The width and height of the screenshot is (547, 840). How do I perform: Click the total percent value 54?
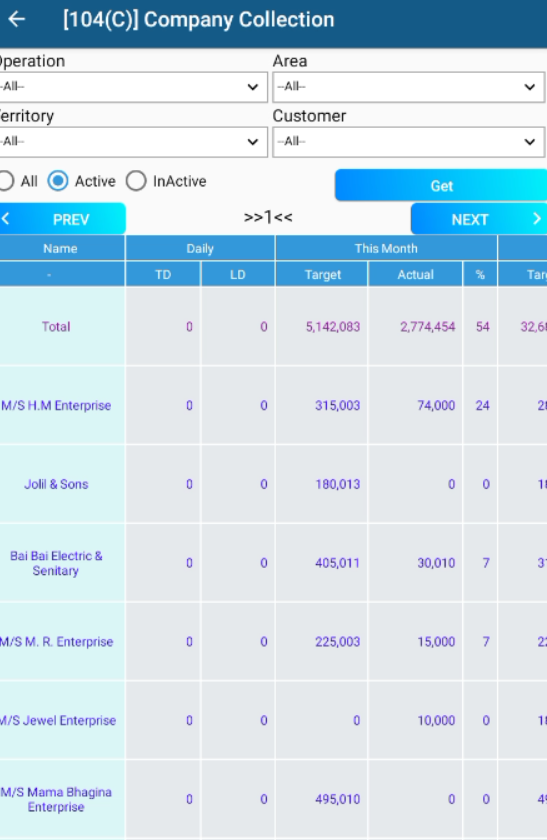[483, 327]
